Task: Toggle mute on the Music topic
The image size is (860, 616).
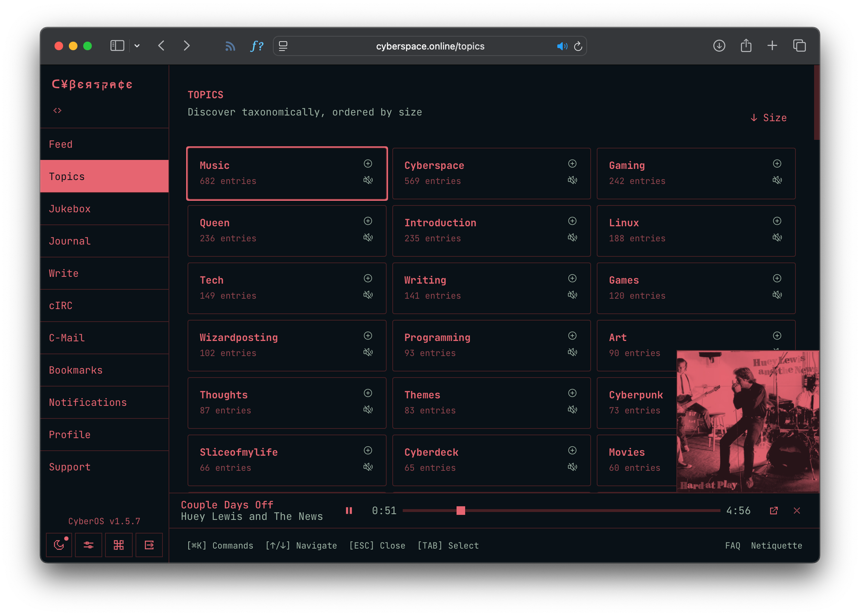Action: pyautogui.click(x=368, y=180)
